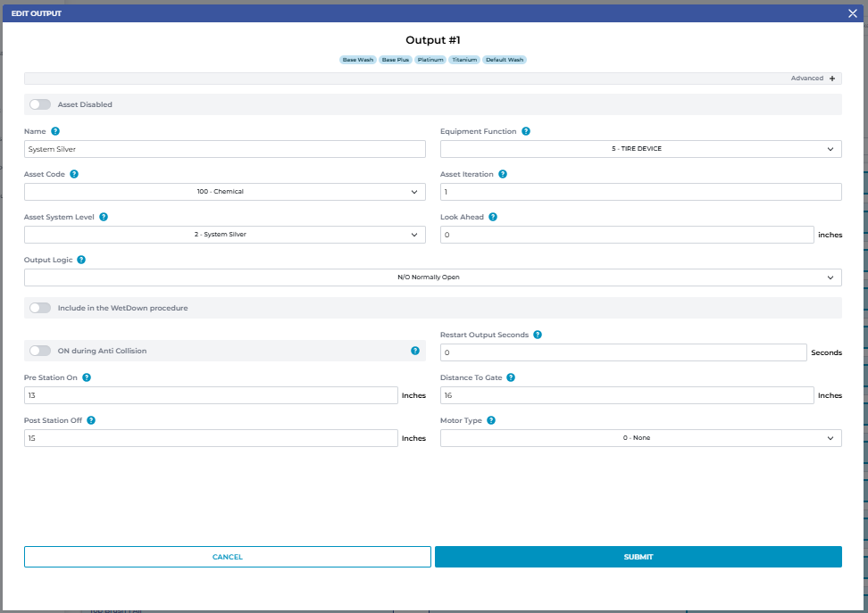Expand the Output Logic dropdown
This screenshot has height=613, width=868.
432,278
